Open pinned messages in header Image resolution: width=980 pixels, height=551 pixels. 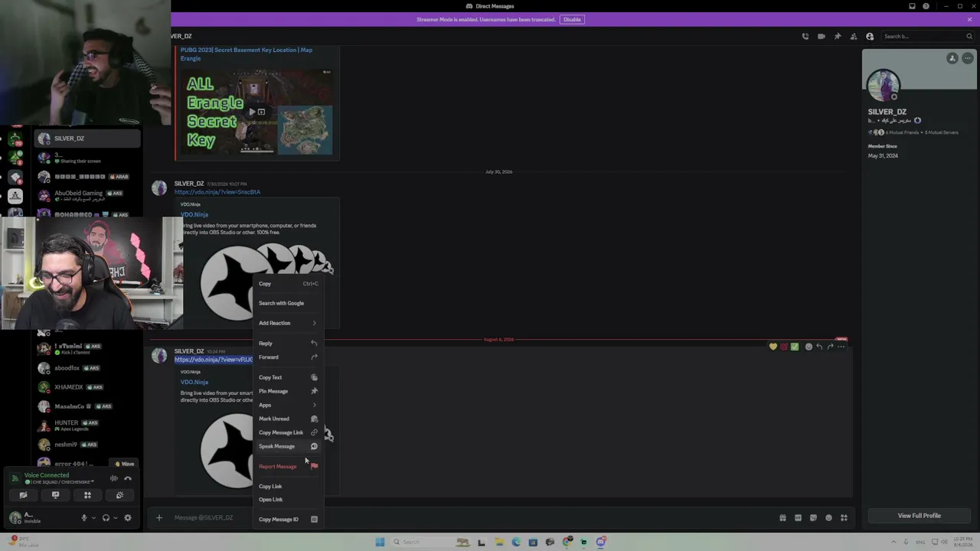pyautogui.click(x=838, y=36)
